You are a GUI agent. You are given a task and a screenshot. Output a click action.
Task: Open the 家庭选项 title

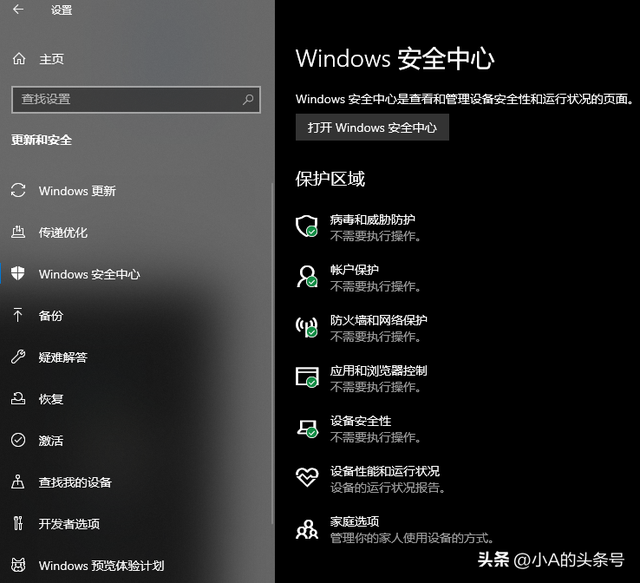click(354, 521)
